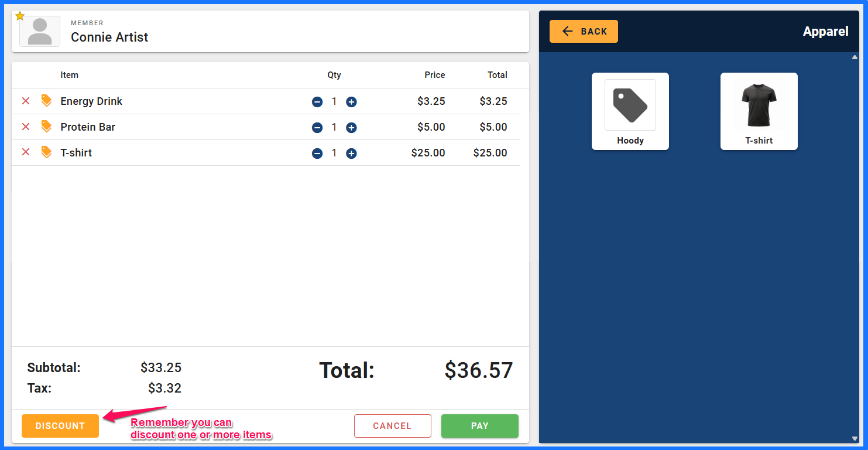868x450 pixels.
Task: Click the Price column header
Action: point(435,75)
